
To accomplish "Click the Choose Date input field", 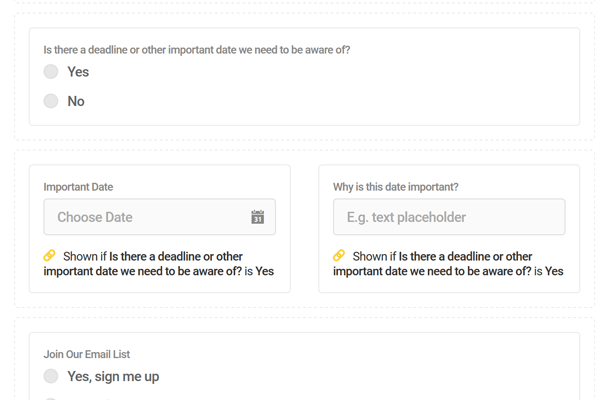I will (160, 217).
